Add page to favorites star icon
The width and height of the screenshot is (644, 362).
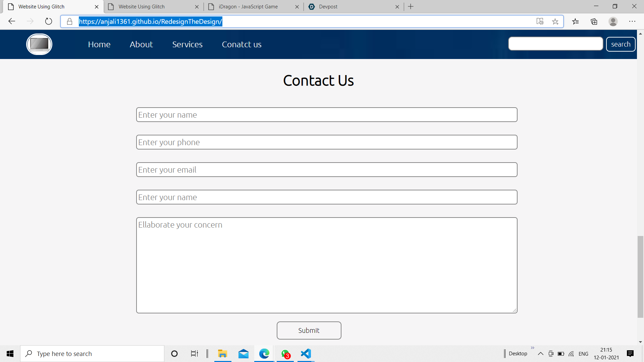coord(555,21)
